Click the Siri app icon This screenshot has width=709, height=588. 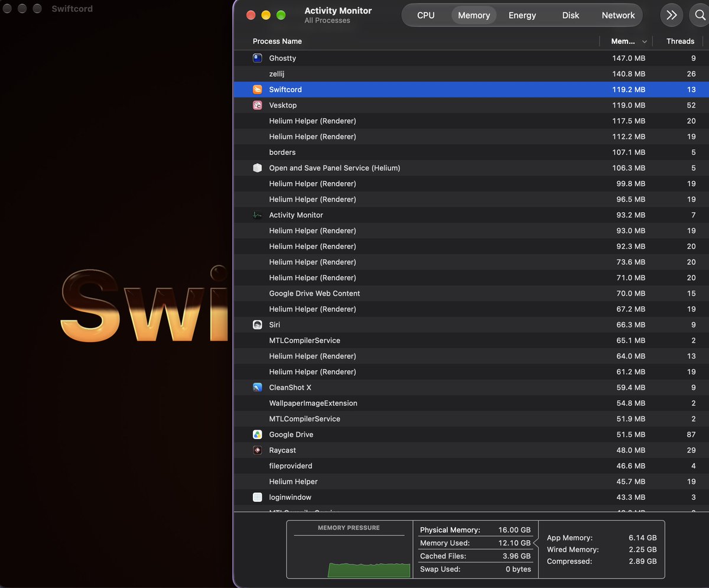coord(258,324)
